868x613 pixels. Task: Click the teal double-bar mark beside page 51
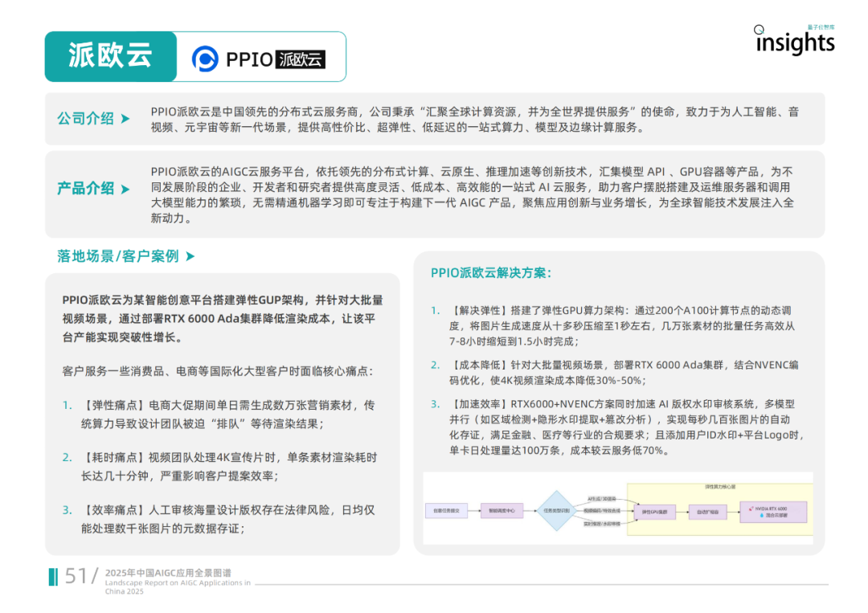tap(53, 577)
